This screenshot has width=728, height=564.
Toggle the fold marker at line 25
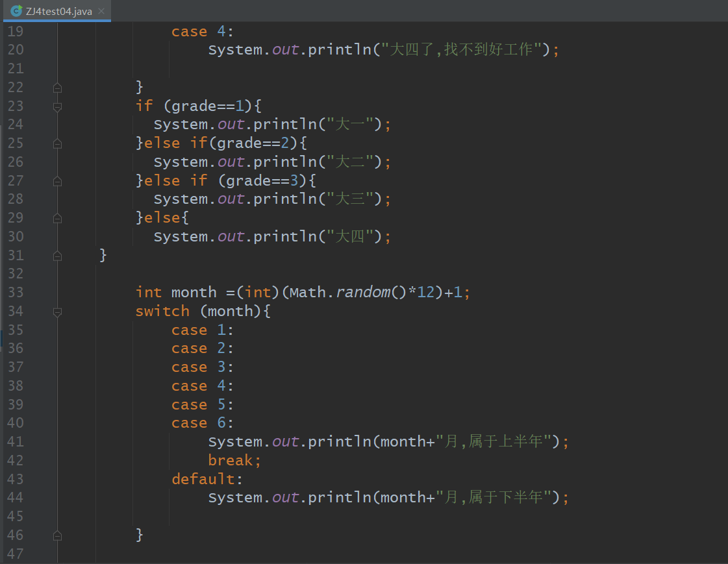point(57,144)
